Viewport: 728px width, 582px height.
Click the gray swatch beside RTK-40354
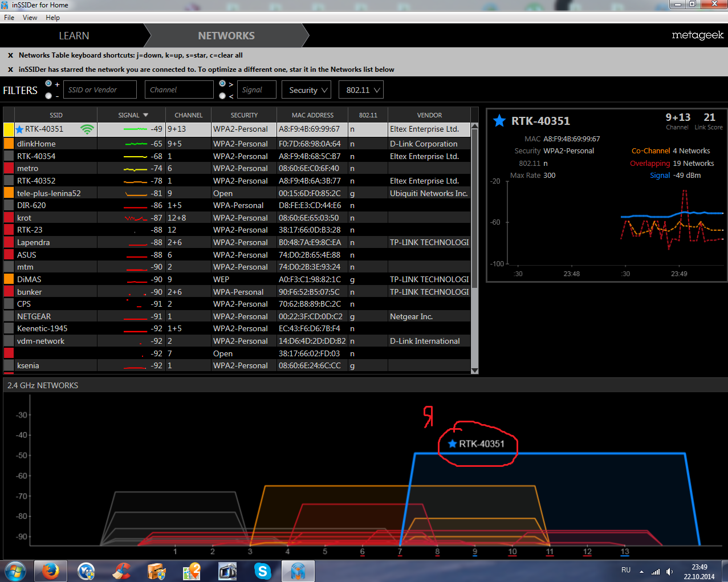click(x=9, y=156)
